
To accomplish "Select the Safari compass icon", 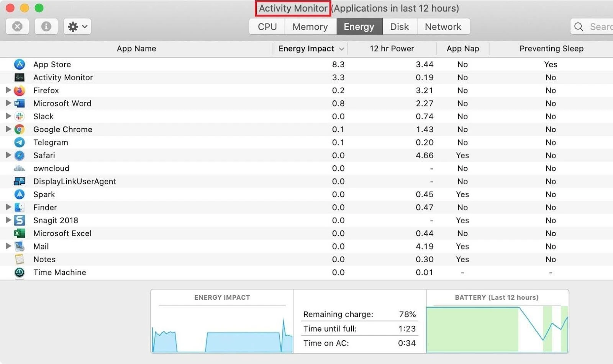I will (19, 155).
